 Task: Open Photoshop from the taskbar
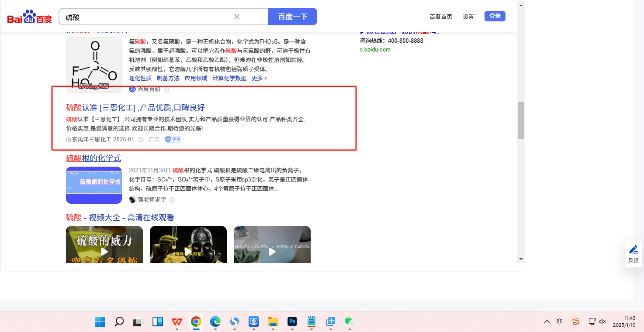pos(292,322)
